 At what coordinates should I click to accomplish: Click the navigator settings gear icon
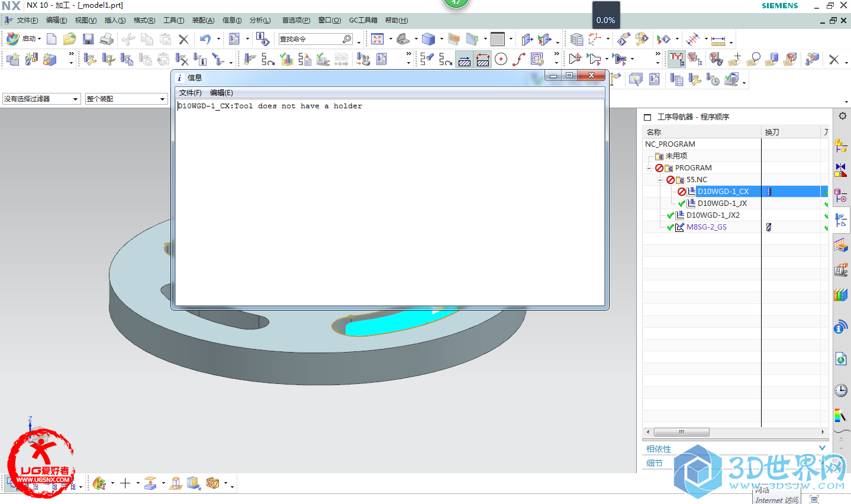[843, 116]
